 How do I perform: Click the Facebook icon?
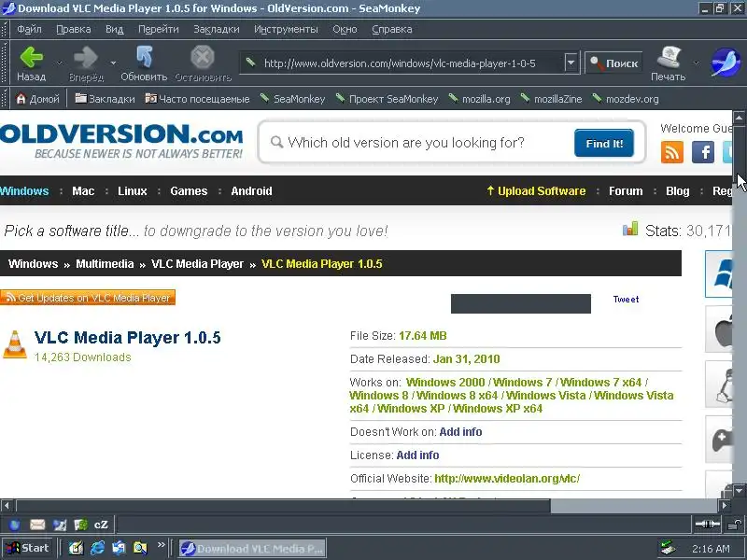click(703, 152)
